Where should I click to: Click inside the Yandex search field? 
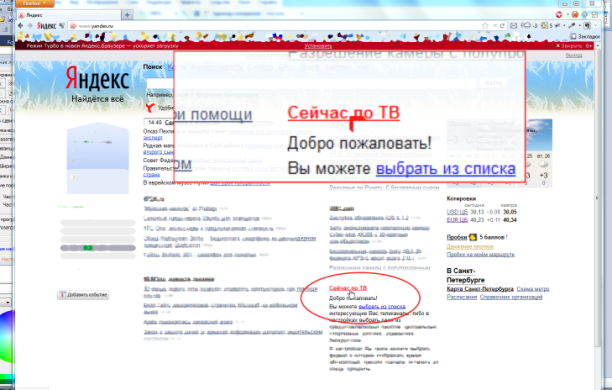click(311, 83)
